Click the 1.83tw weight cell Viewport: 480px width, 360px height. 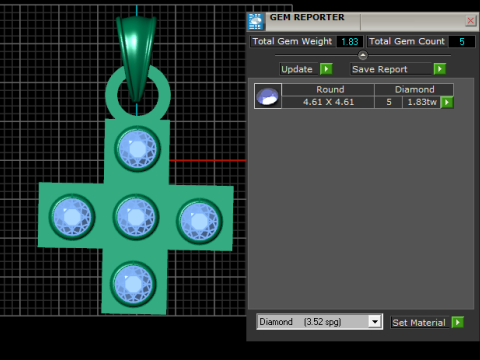(422, 102)
